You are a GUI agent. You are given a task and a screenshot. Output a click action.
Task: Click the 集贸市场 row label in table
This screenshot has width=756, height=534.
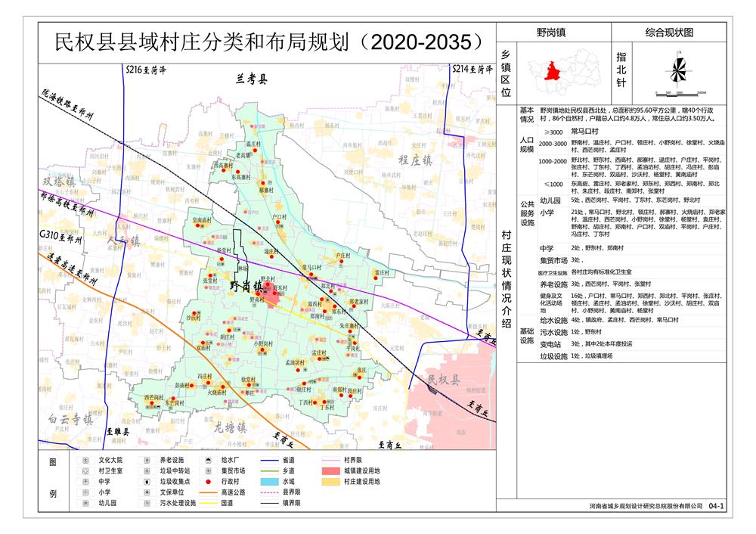(553, 260)
